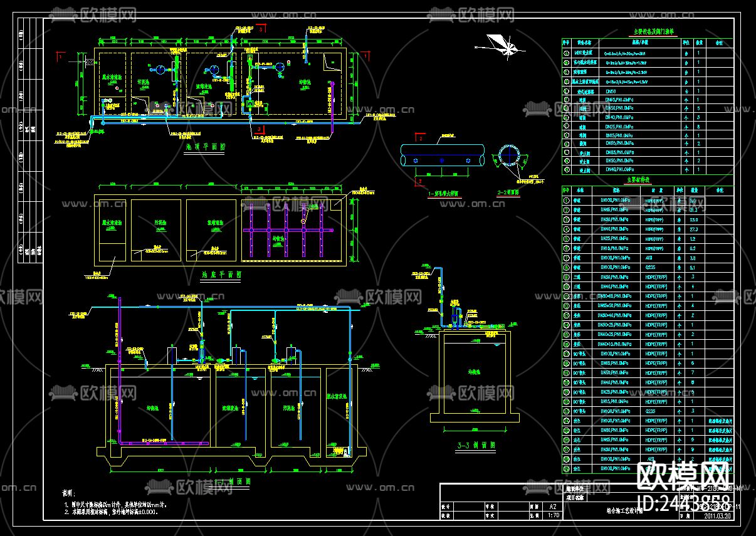
Task: Click the 均衡池 label in lower long section
Action: pyautogui.click(x=153, y=408)
